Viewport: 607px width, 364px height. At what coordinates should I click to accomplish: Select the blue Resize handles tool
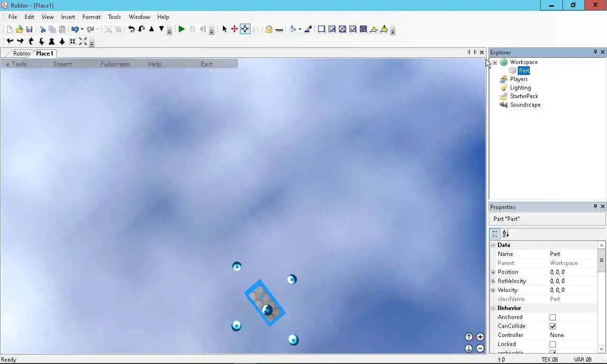(245, 29)
